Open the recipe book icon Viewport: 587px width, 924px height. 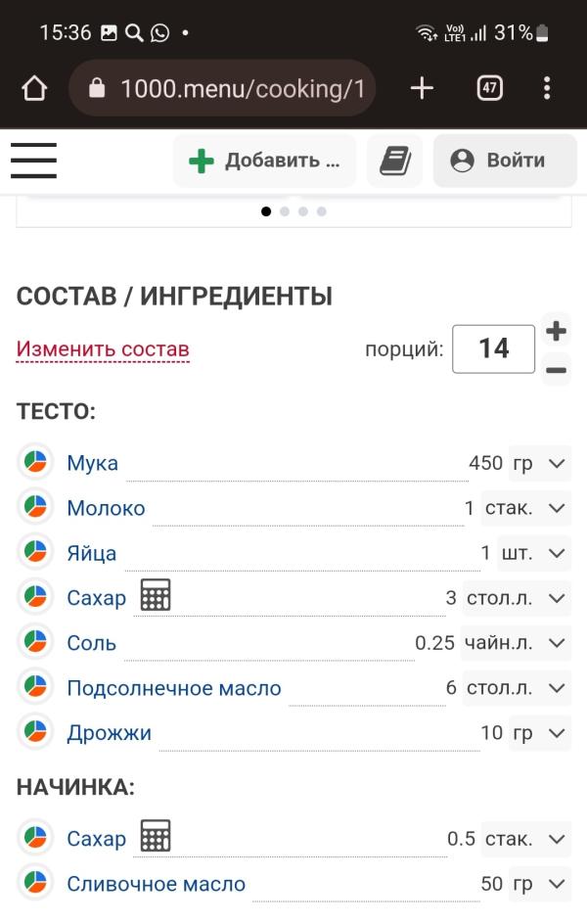[x=394, y=161]
